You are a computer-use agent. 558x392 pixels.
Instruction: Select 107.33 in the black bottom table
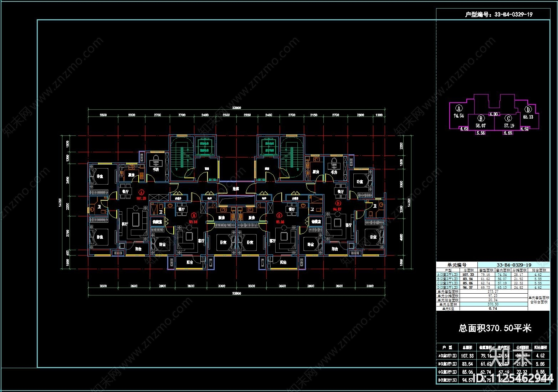pyautogui.click(x=467, y=356)
